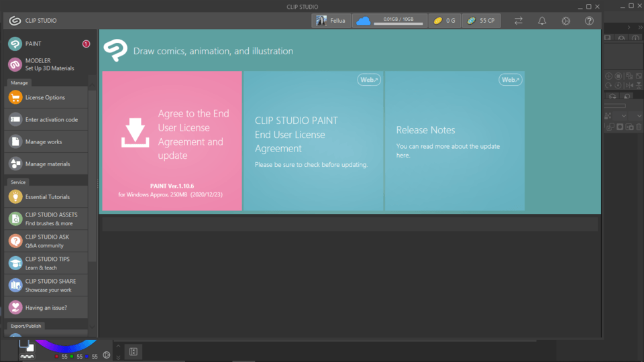Open the Fellua account profile
The height and width of the screenshot is (362, 644).
click(x=331, y=21)
